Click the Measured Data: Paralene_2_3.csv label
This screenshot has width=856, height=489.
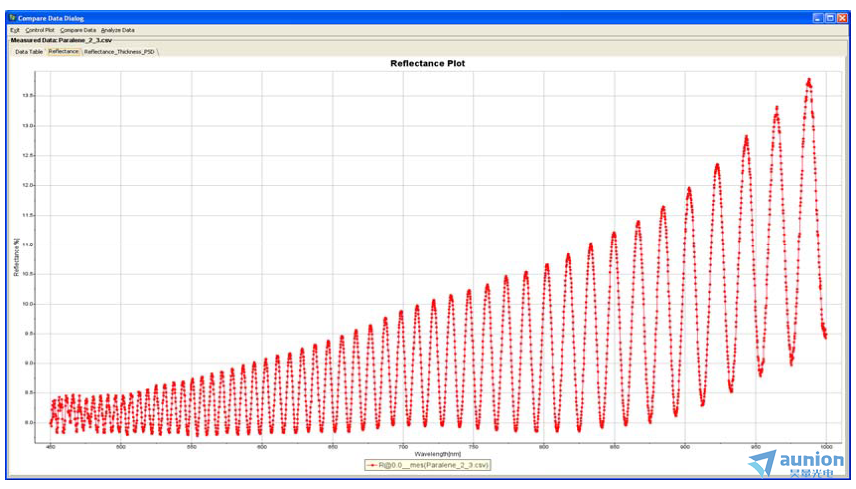(x=61, y=40)
